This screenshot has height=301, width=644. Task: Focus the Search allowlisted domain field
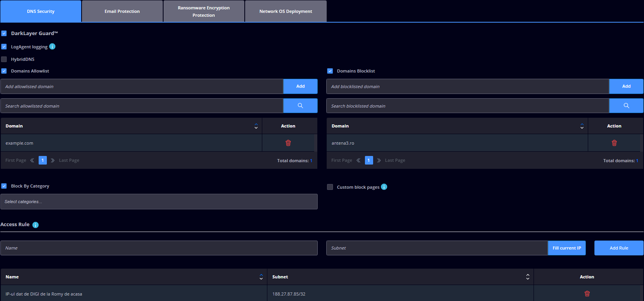click(x=142, y=106)
